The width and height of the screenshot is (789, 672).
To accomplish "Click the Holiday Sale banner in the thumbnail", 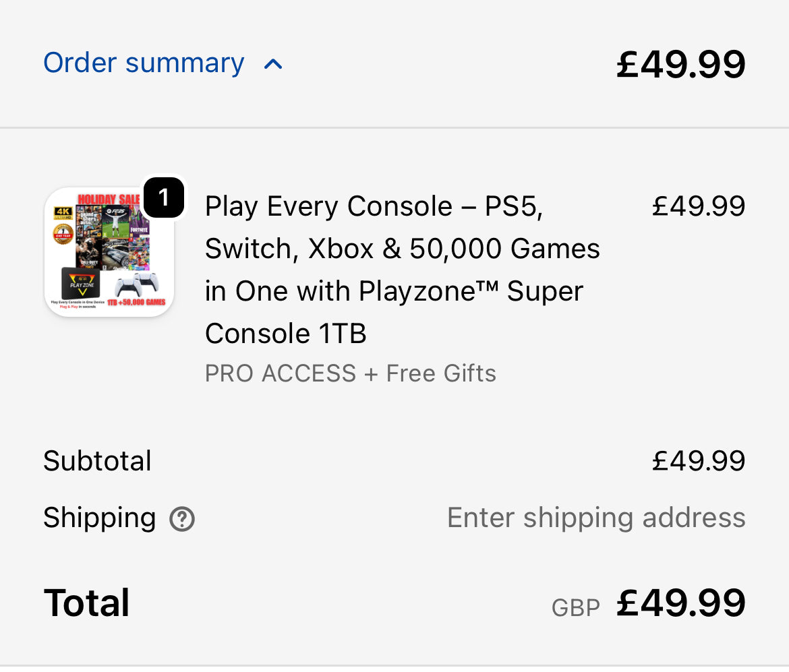I will pyautogui.click(x=108, y=199).
